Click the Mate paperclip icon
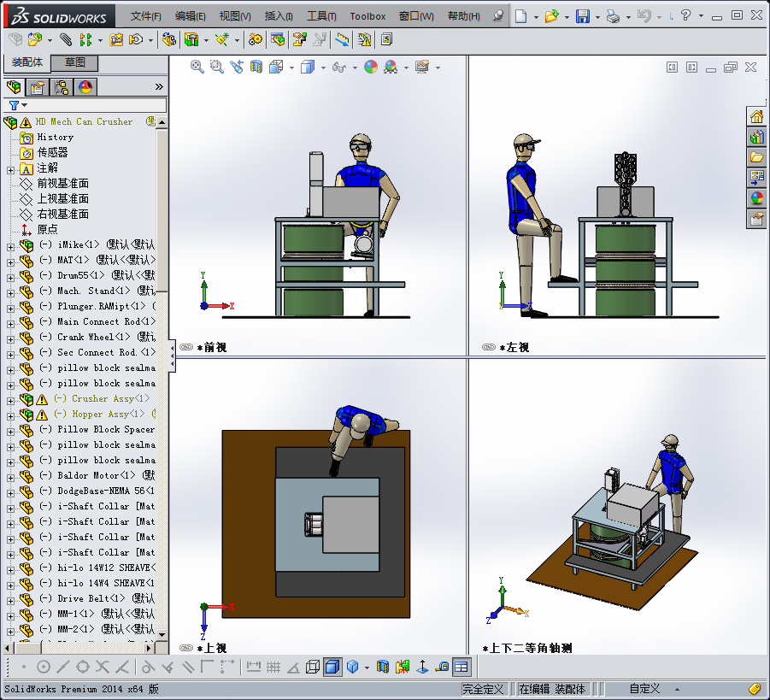This screenshot has height=700, width=770. point(65,39)
